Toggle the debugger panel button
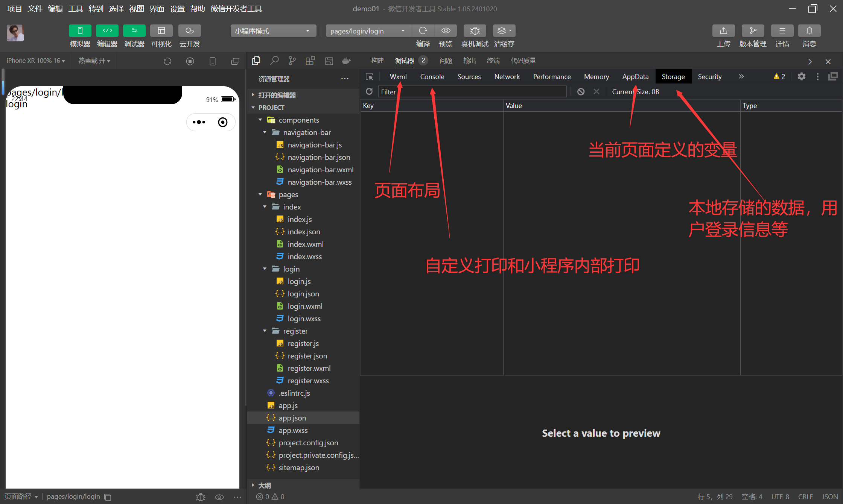Viewport: 843px width, 504px height. pyautogui.click(x=134, y=31)
